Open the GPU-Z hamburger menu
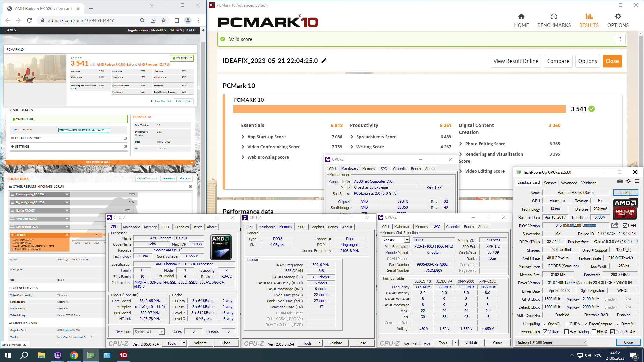This screenshot has height=362, width=644. click(x=637, y=181)
